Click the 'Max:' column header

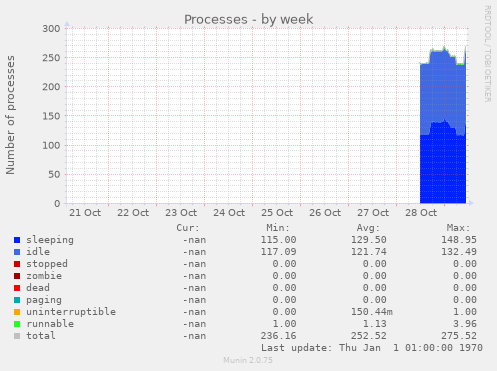[458, 228]
